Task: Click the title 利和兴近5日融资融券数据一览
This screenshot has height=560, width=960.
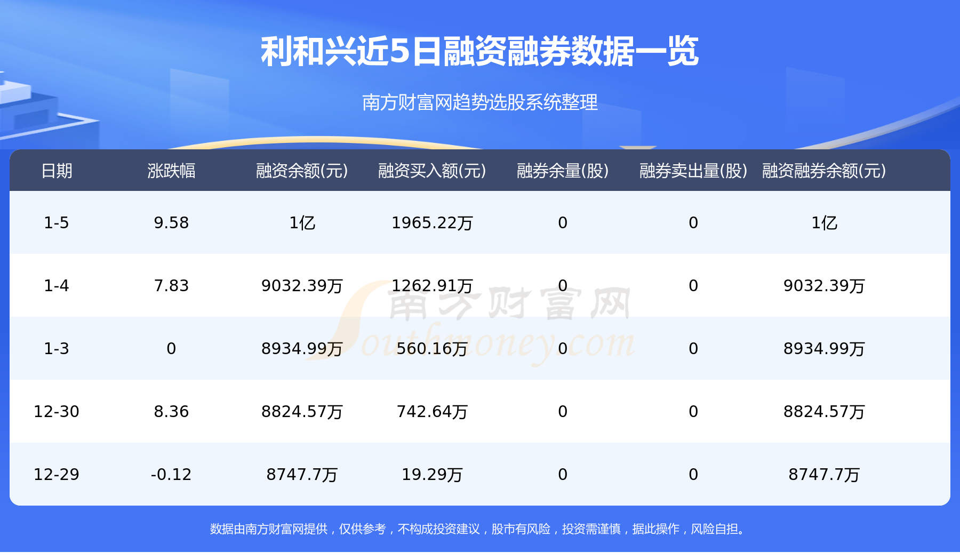Action: point(479,52)
